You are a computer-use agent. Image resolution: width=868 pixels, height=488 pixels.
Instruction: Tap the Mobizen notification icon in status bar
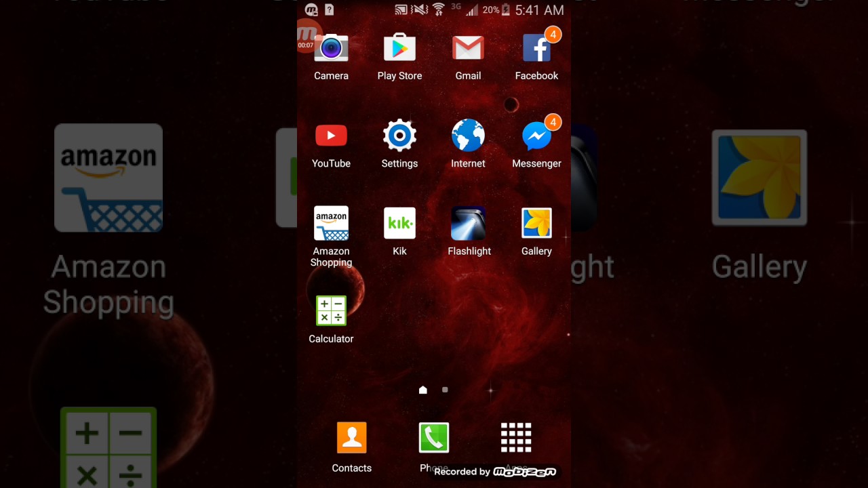(x=311, y=10)
